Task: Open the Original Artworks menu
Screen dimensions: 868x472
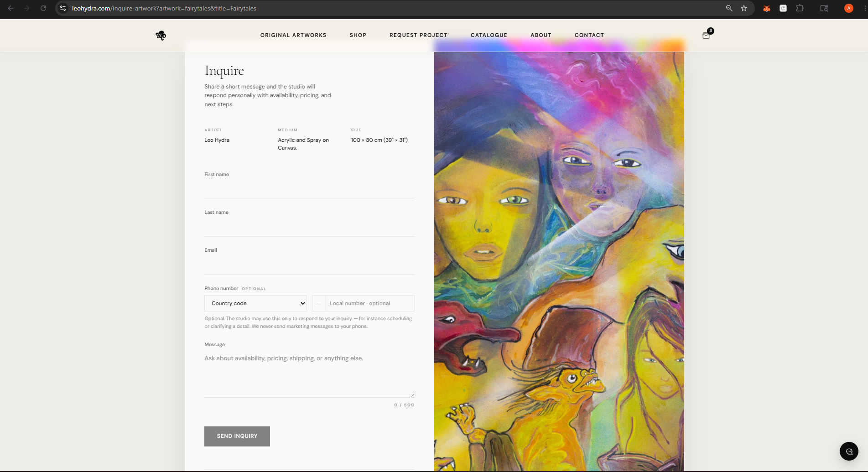Action: (x=293, y=35)
